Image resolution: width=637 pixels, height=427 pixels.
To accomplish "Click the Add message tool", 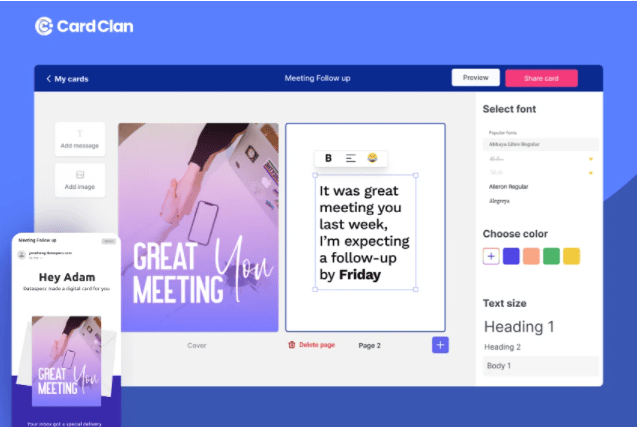I will (x=80, y=139).
